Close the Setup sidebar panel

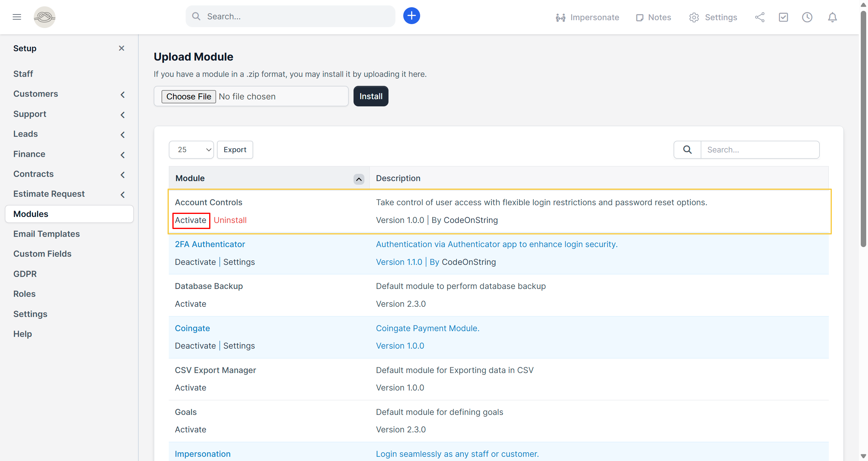pyautogui.click(x=122, y=48)
